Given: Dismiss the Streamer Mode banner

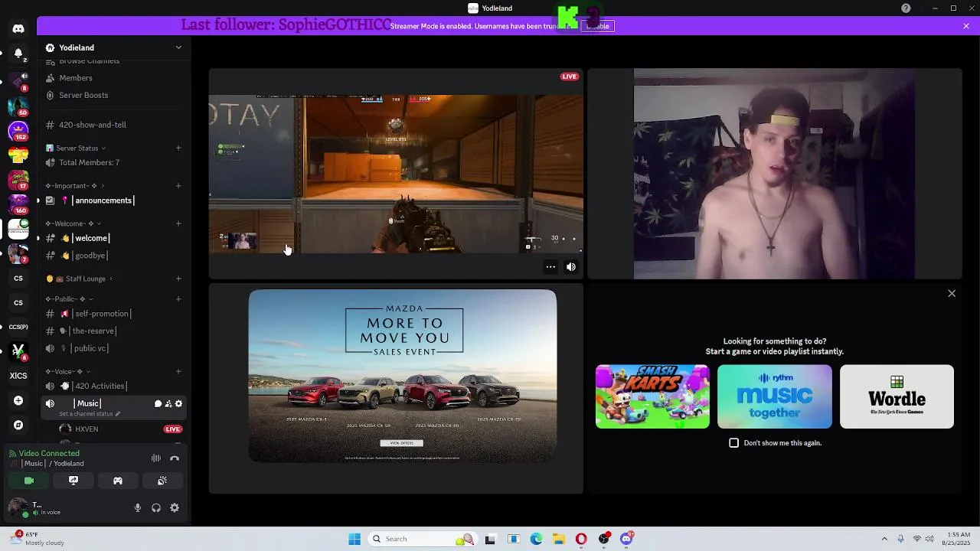Looking at the screenshot, I should tap(966, 26).
